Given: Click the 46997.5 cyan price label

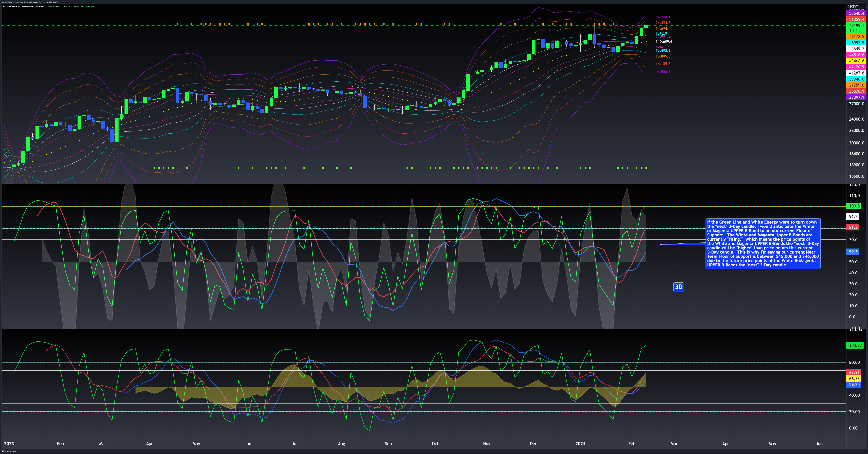Looking at the screenshot, I should point(856,43).
